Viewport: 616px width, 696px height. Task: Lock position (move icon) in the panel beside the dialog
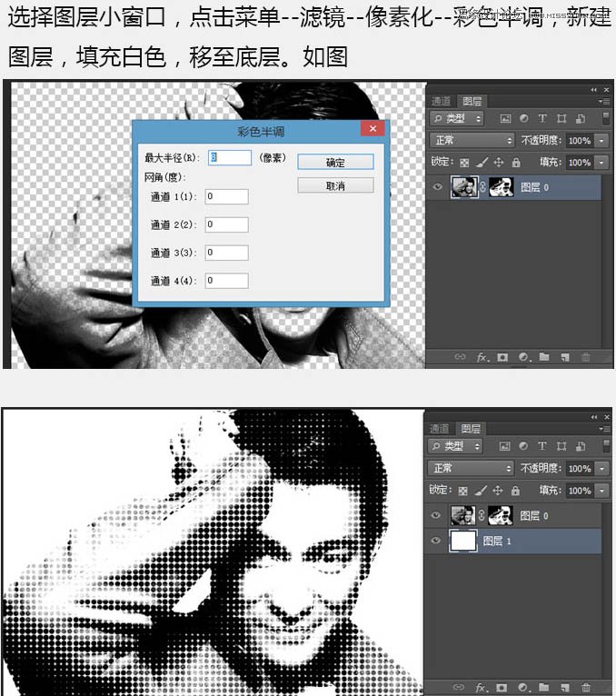click(499, 163)
